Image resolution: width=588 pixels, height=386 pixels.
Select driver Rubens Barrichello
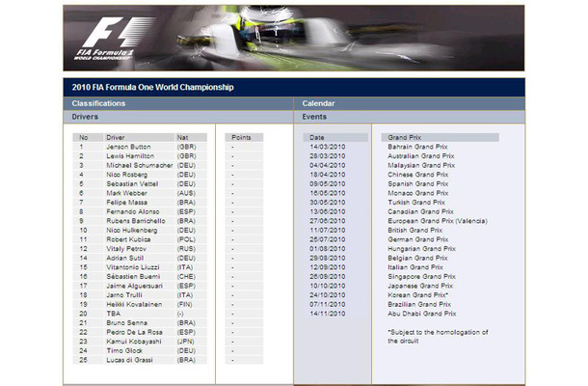point(136,221)
